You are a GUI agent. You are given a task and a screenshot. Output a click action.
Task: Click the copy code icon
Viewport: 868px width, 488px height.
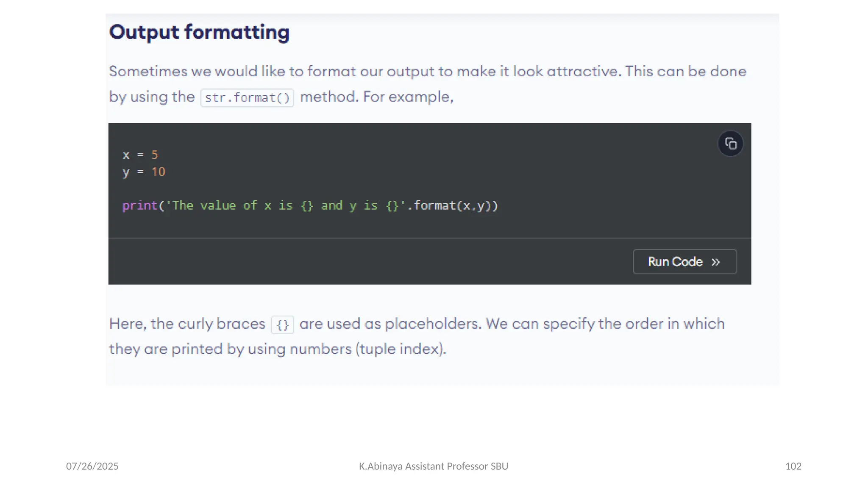[x=730, y=144]
